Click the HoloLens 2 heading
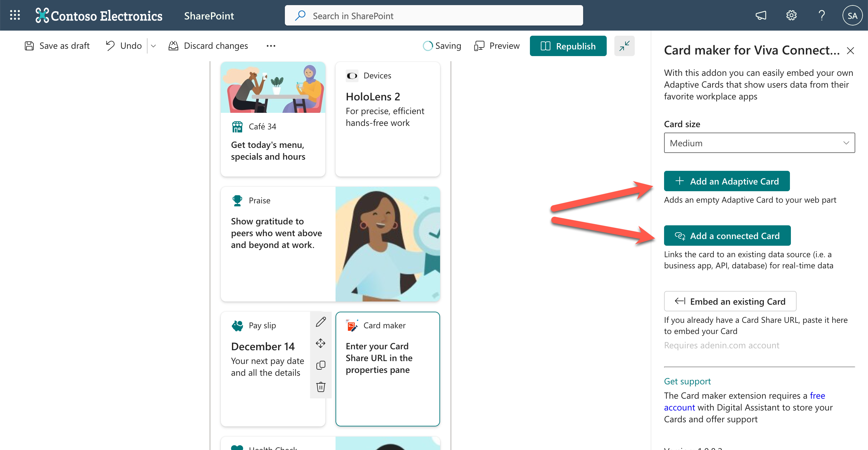868x450 pixels. click(373, 97)
